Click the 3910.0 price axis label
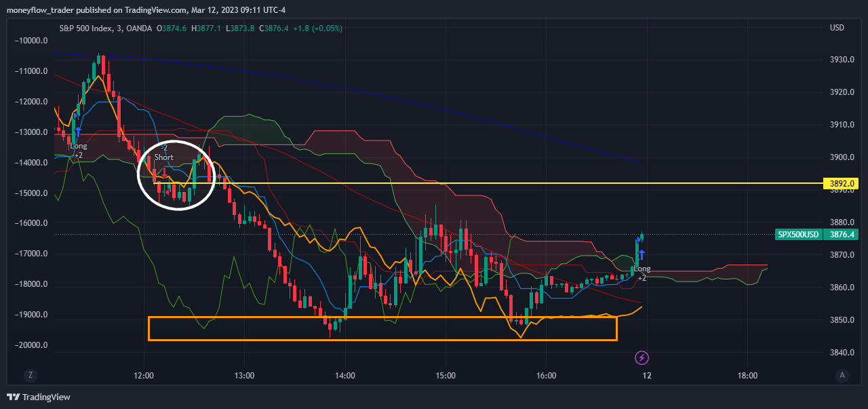The image size is (868, 409). [842, 125]
